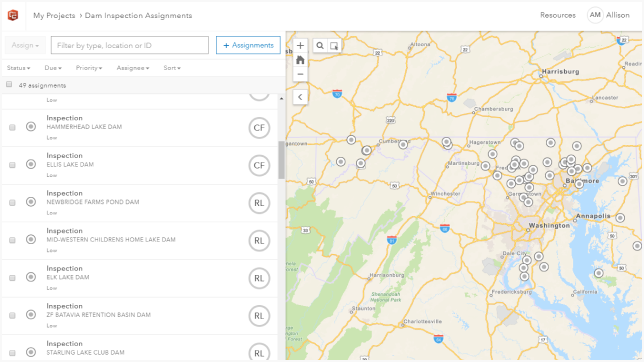644x362 pixels.
Task: Check the Newbridge Farms Pond Dam assignment
Action: tap(12, 203)
